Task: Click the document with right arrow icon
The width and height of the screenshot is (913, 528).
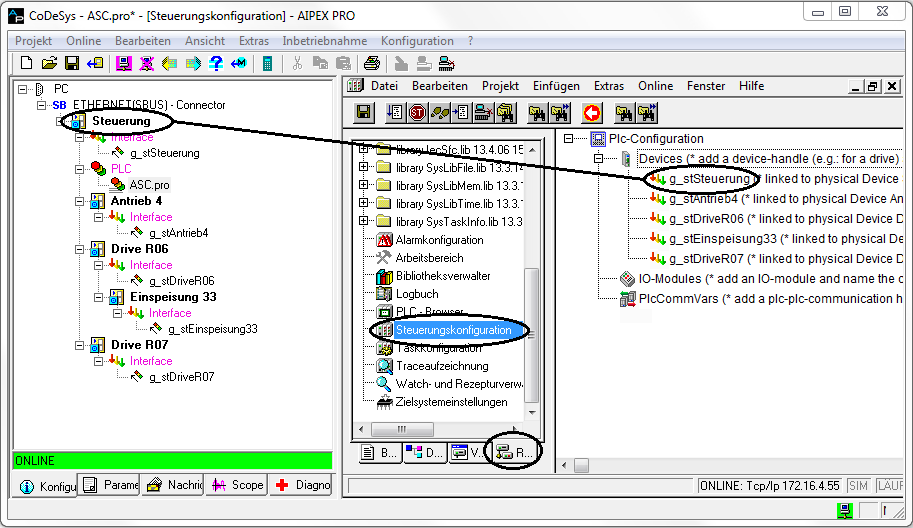Action: tap(461, 112)
